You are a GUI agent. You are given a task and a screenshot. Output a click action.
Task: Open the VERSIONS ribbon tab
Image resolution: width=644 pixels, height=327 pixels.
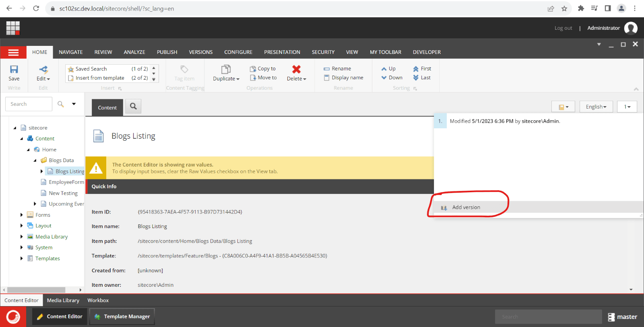pos(201,52)
